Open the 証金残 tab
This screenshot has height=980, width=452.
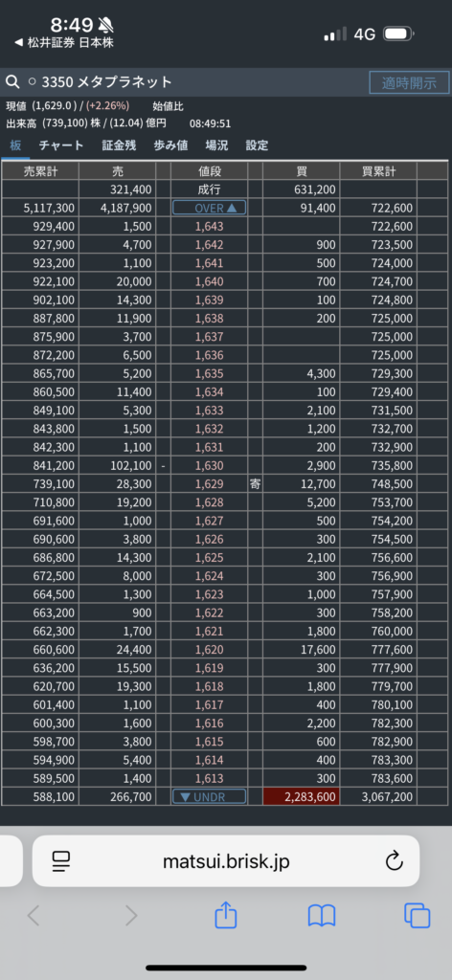click(x=119, y=145)
